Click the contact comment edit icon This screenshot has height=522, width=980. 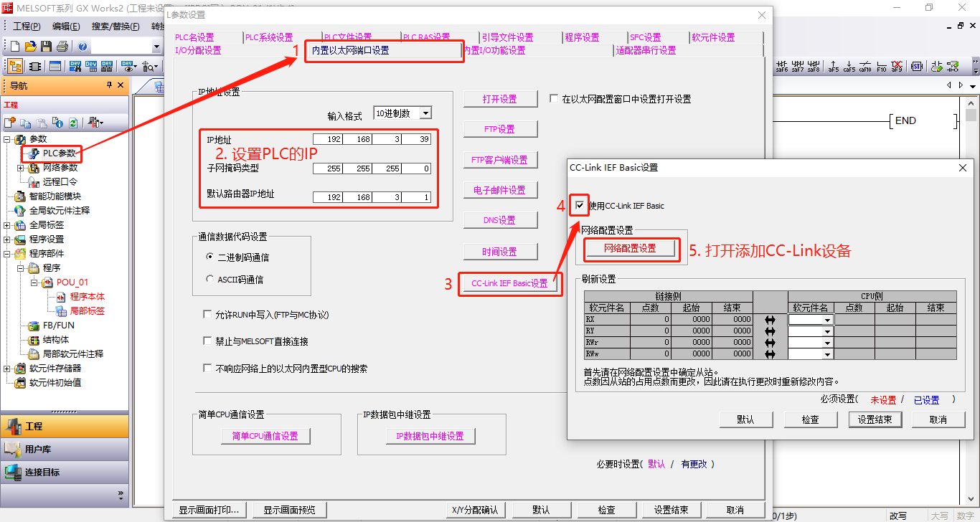937,67
